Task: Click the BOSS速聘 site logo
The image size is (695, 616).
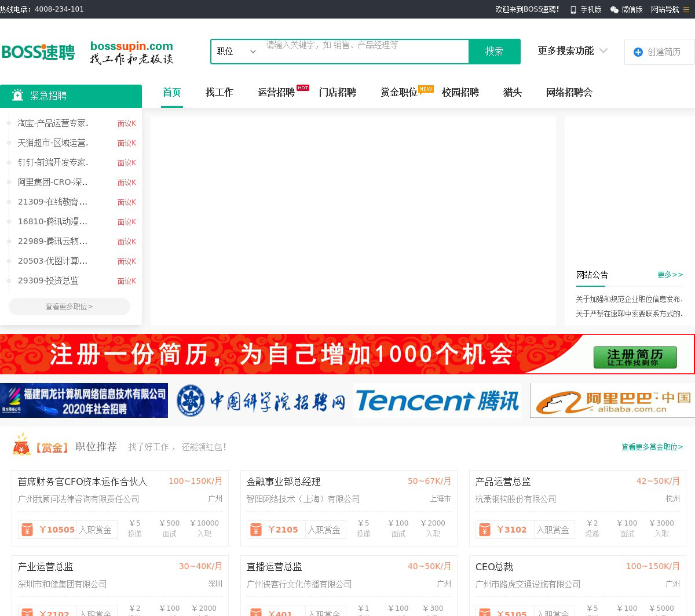Action: pos(38,52)
